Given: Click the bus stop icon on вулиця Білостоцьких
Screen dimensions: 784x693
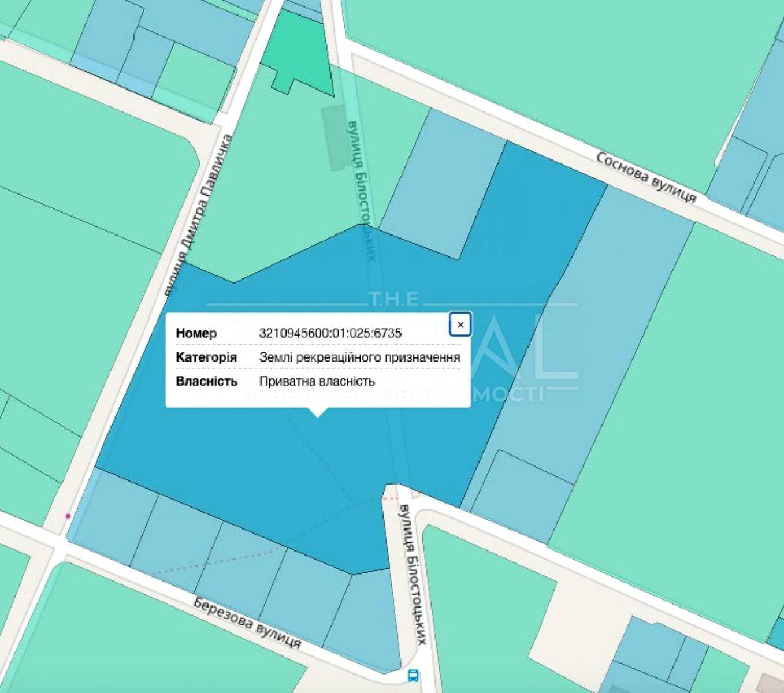Looking at the screenshot, I should [413, 675].
